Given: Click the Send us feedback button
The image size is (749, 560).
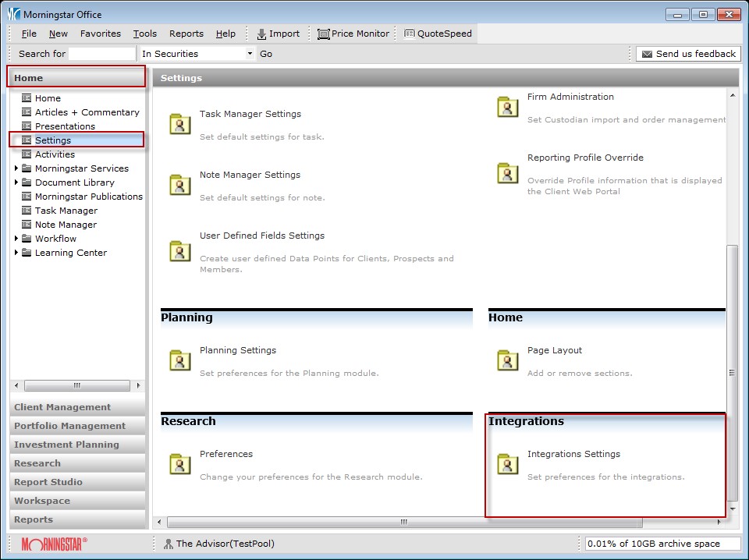Looking at the screenshot, I should click(687, 54).
